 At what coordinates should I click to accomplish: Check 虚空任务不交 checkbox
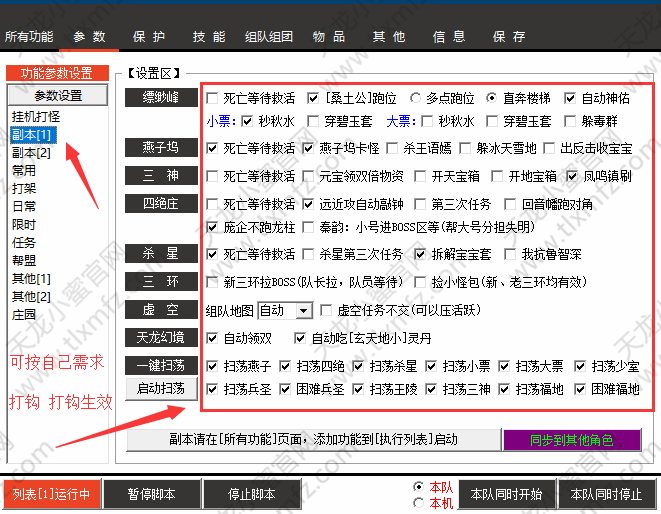point(325,311)
